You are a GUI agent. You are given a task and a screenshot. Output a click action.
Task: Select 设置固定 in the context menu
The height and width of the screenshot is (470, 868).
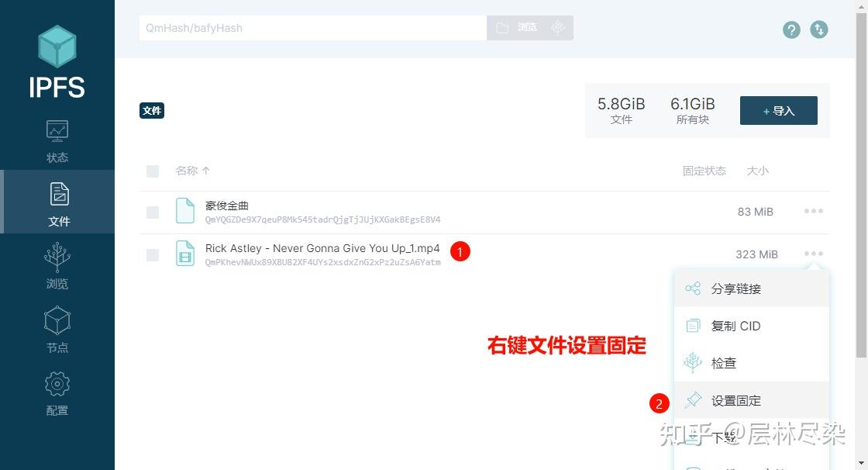point(735,400)
